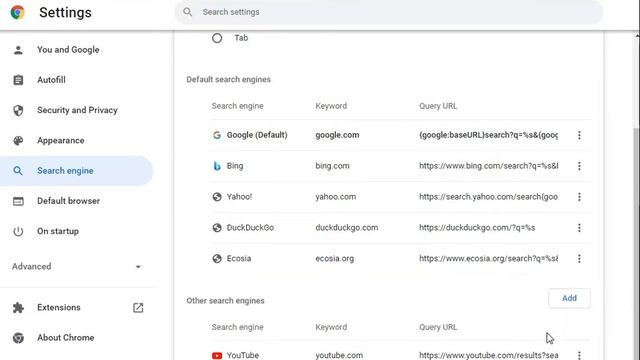This screenshot has width=640, height=360.
Task: Click the Yahoo! engine name
Action: [239, 197]
